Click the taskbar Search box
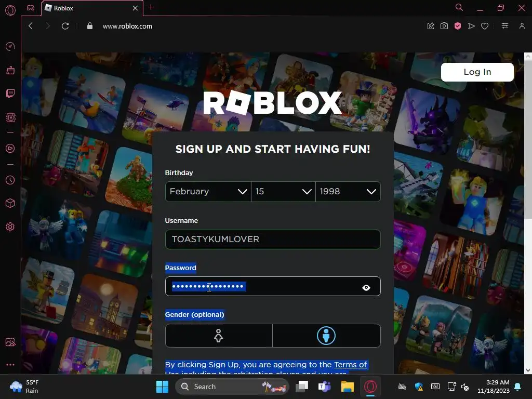The image size is (532, 399). [x=232, y=387]
